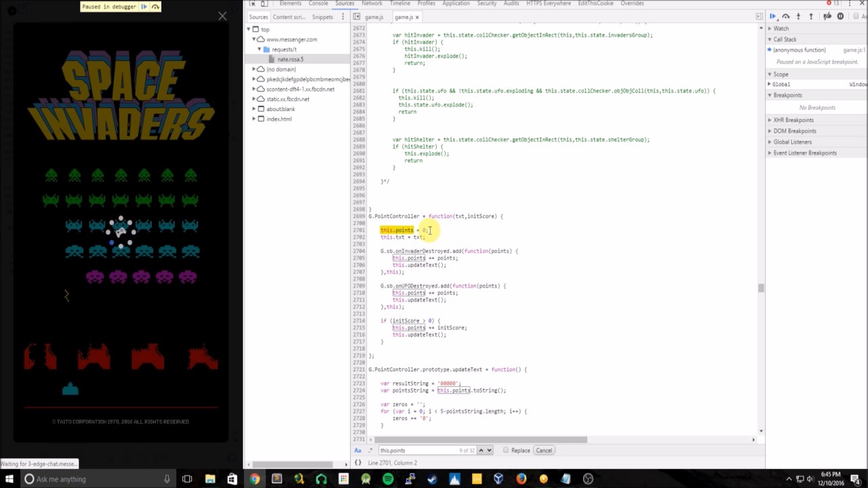
Task: Go to previous search match
Action: point(481,450)
